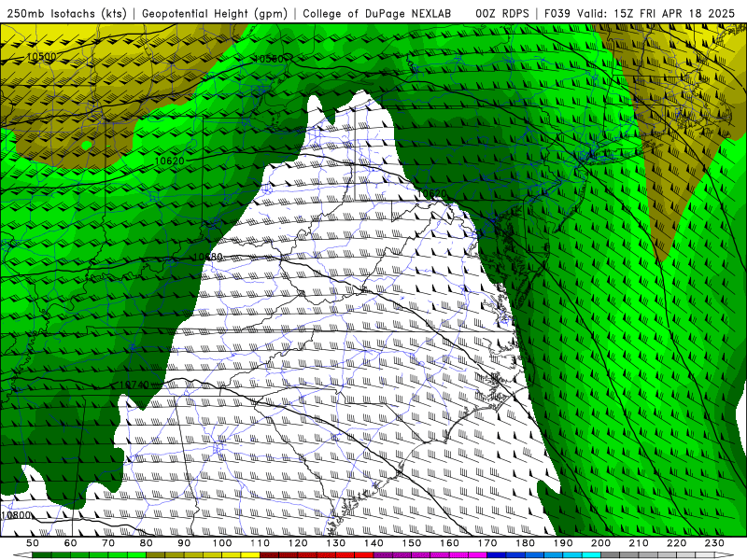This screenshot has height=560, width=747.
Task: Click the 'F039' forecast hour text
Action: pos(558,13)
